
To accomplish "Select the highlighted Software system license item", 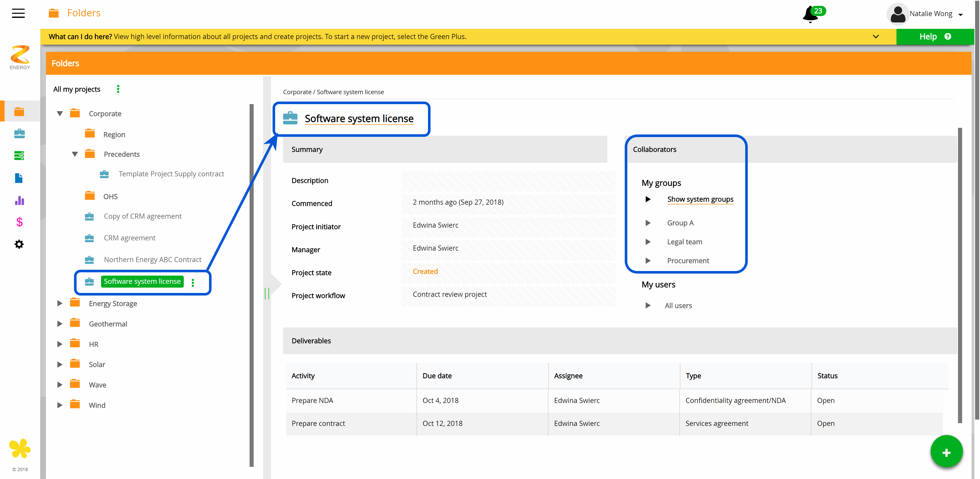I will pyautogui.click(x=142, y=281).
